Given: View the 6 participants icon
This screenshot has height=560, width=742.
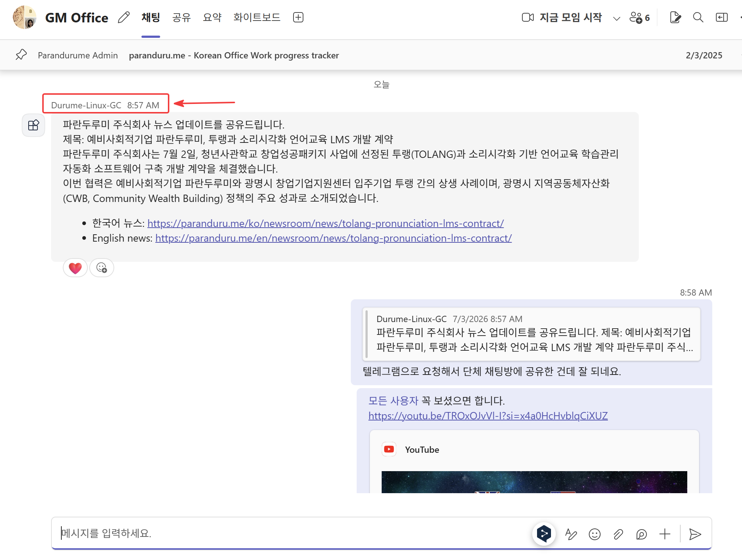Looking at the screenshot, I should (640, 17).
